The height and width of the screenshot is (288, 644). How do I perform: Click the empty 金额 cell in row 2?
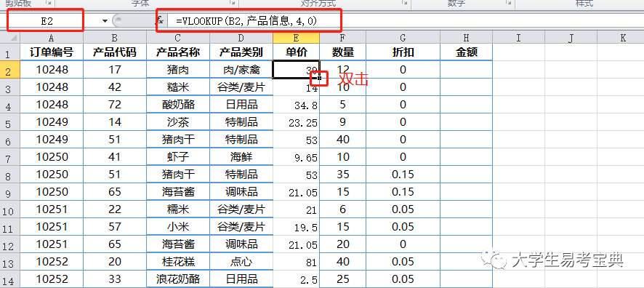[x=466, y=70]
